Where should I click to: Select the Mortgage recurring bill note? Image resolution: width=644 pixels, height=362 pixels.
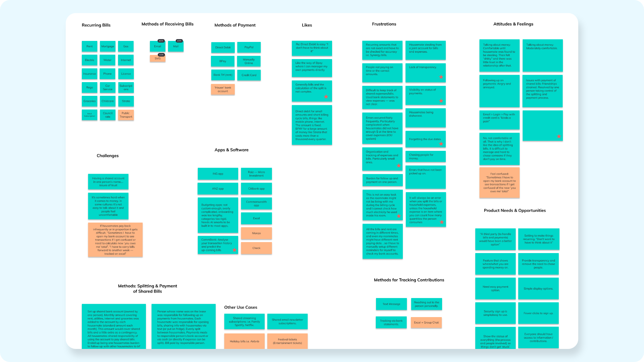coord(108,46)
